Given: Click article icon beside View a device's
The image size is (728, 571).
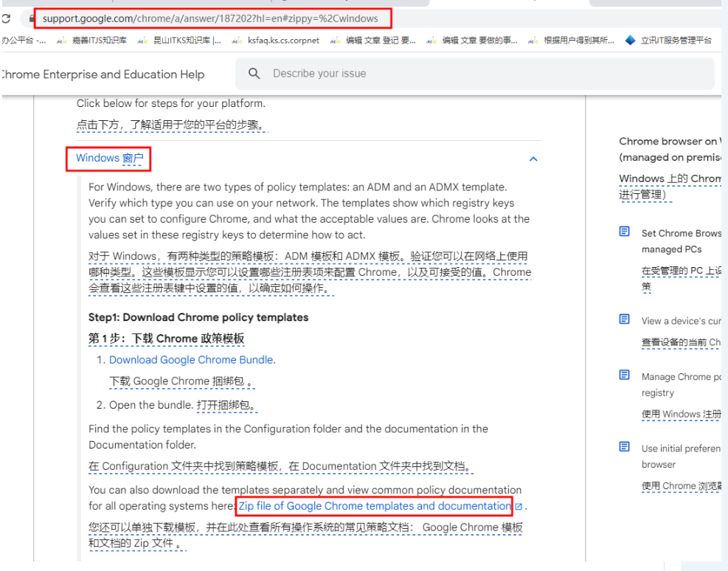Looking at the screenshot, I should coord(625,319).
